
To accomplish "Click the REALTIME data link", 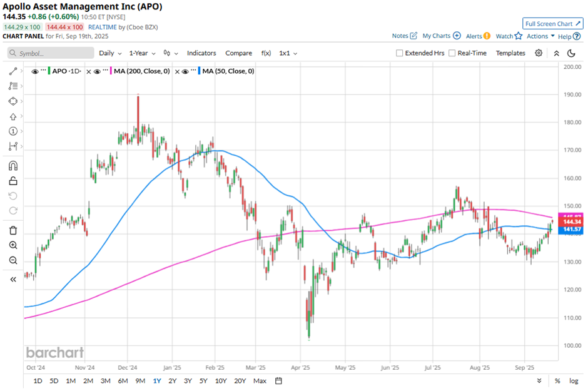I will tap(103, 28).
